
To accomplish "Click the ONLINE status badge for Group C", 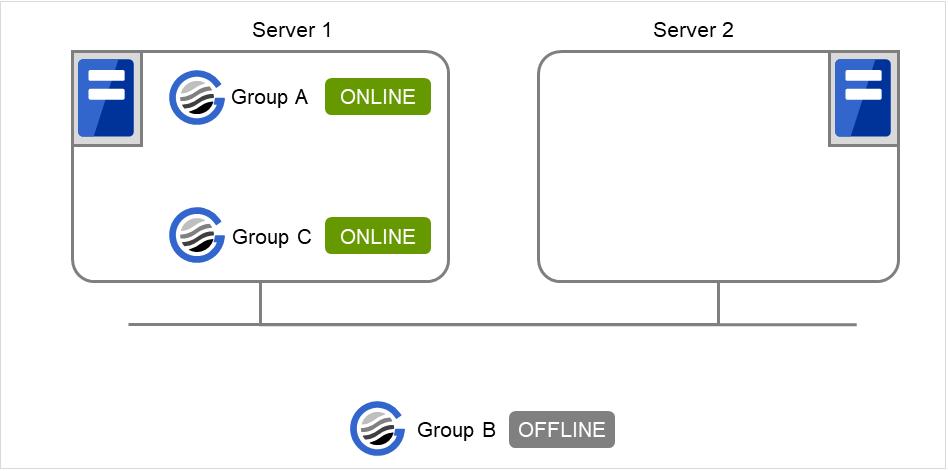I will pyautogui.click(x=378, y=236).
